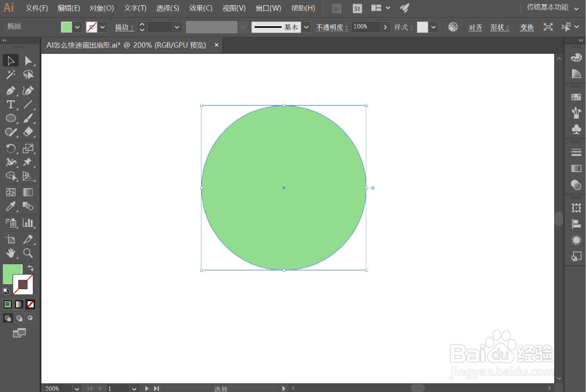Open the stroke color dropdown in control bar
The height and width of the screenshot is (392, 586).
coord(103,27)
